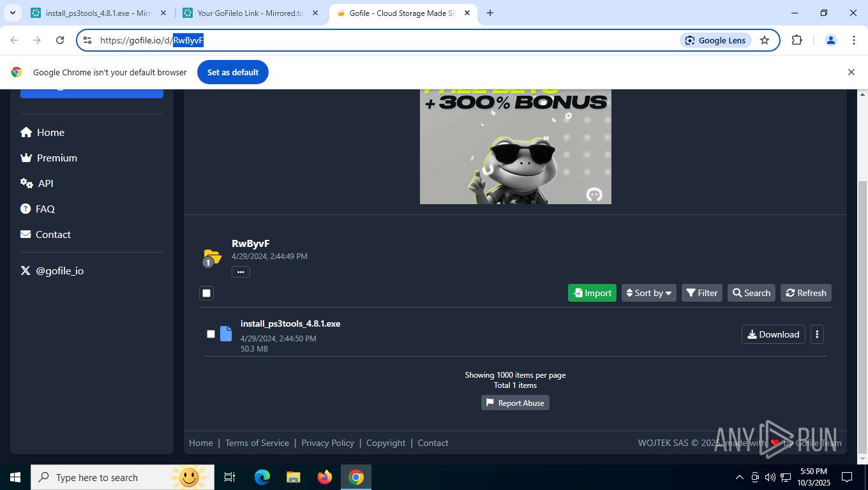Click the Filter button
Image resolution: width=868 pixels, height=490 pixels.
[702, 293]
